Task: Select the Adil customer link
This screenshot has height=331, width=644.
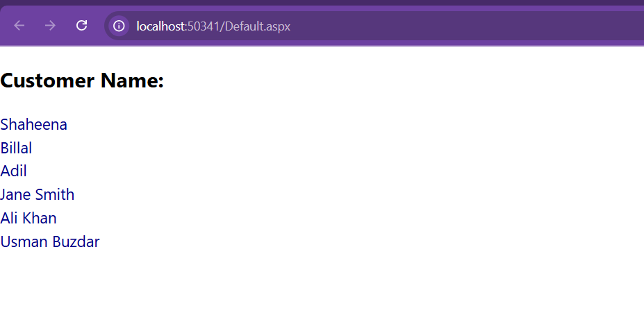Action: click(x=14, y=171)
